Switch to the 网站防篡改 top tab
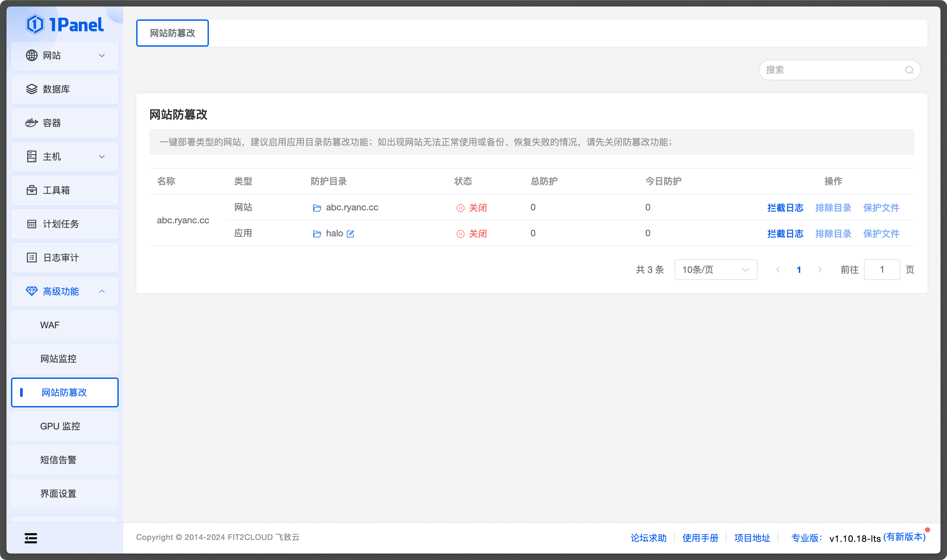This screenshot has width=947, height=560. coord(172,33)
